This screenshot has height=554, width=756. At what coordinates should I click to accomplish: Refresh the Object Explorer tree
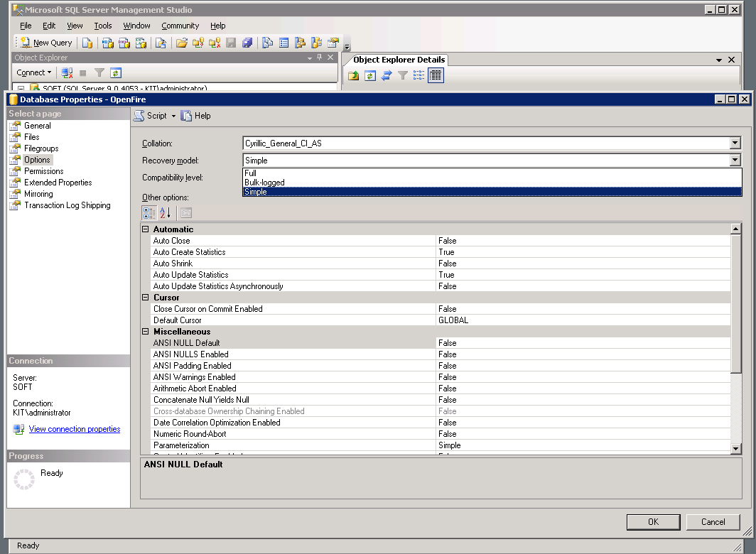tap(116, 73)
